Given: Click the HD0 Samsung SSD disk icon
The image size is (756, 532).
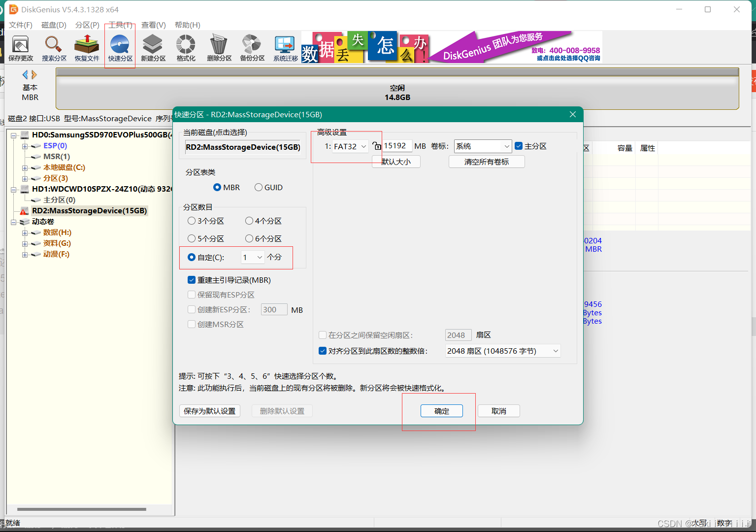Looking at the screenshot, I should [x=25, y=135].
